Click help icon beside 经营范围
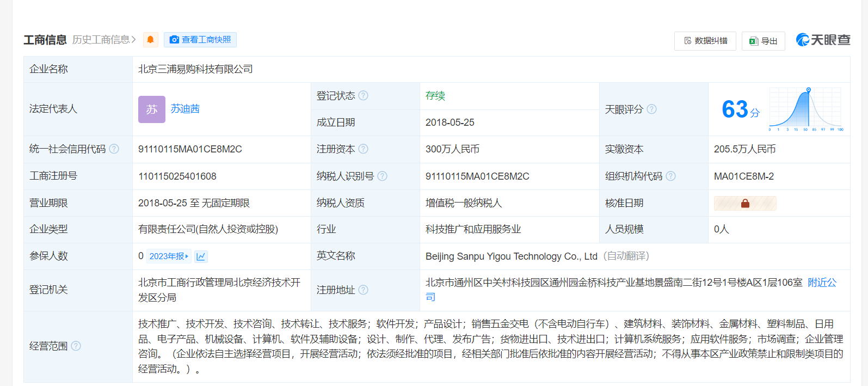The height and width of the screenshot is (386, 868). pos(76,346)
